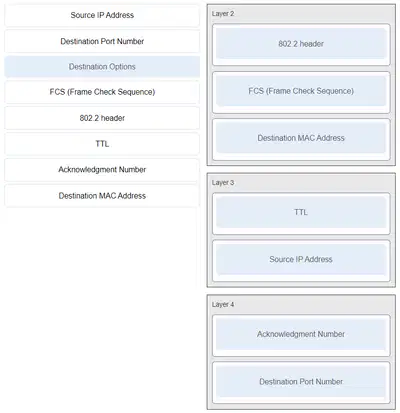Click Destination Port Number in the left list
400x413 pixels.
[x=102, y=41]
